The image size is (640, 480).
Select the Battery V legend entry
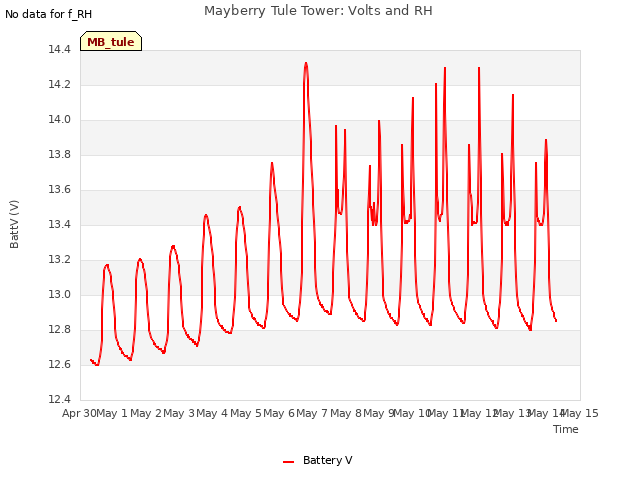pos(317,460)
